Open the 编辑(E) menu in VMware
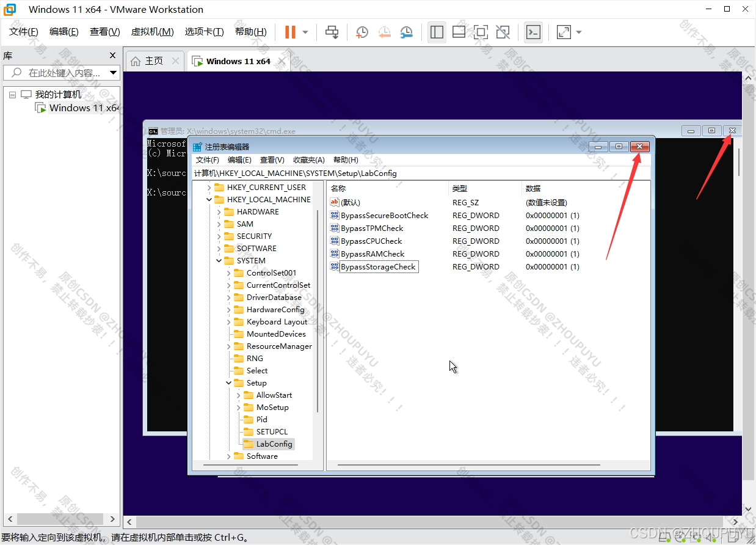This screenshot has height=545, width=756. click(x=64, y=32)
